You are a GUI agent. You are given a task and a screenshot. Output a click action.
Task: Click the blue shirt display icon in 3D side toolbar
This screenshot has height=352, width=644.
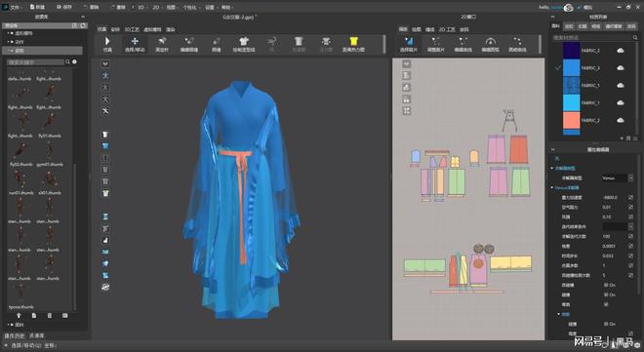(x=105, y=146)
